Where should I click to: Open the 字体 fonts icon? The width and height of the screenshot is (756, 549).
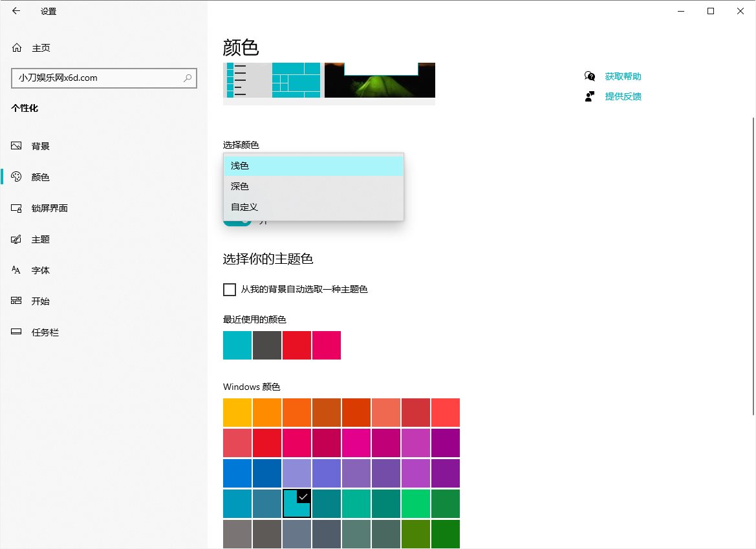pyautogui.click(x=17, y=270)
